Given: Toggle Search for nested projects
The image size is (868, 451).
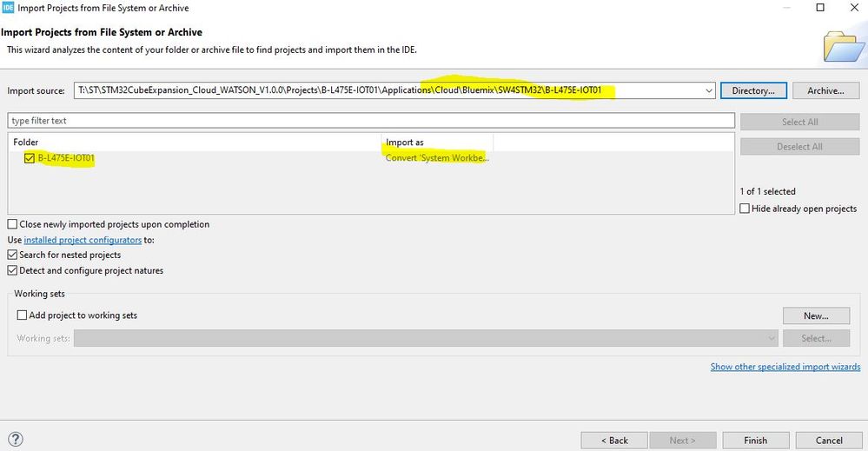Looking at the screenshot, I should (x=12, y=255).
